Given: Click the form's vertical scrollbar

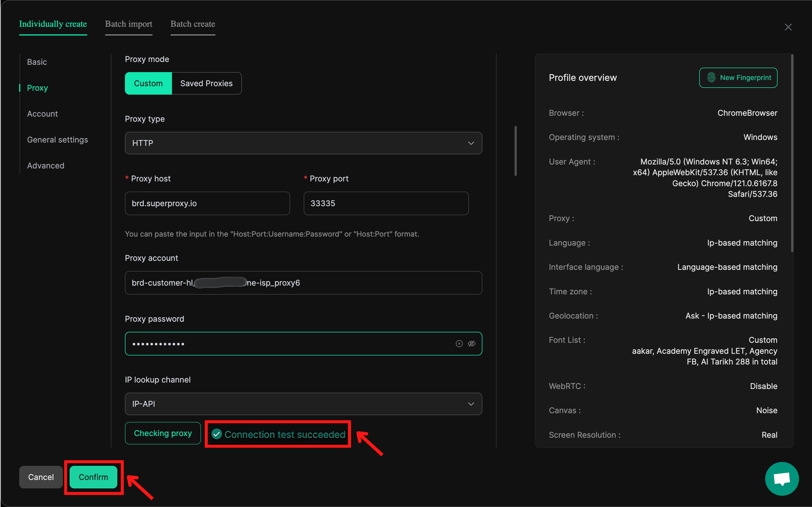Looking at the screenshot, I should pyautogui.click(x=516, y=151).
